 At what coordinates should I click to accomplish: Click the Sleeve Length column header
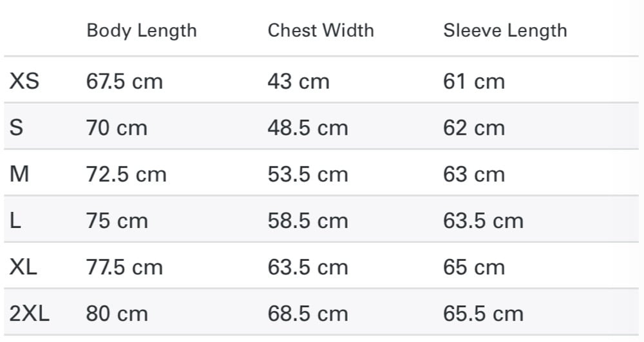(x=505, y=31)
